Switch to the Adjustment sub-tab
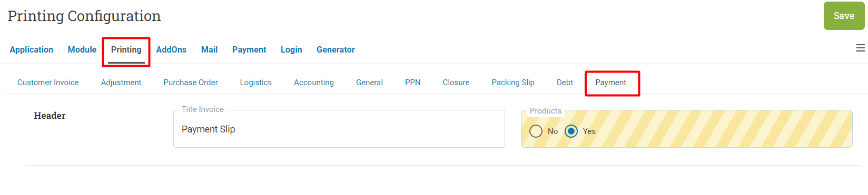868x195 pixels. tap(121, 83)
